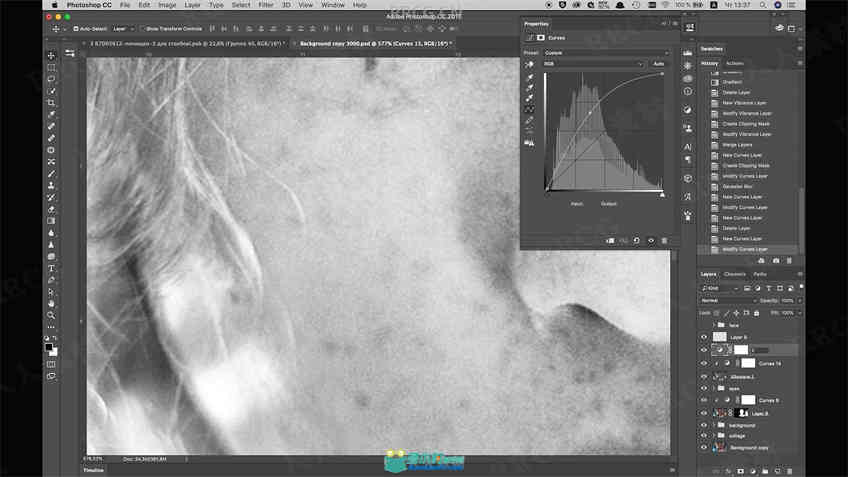The width and height of the screenshot is (848, 477).
Task: Hide the Layer 6 layer
Action: click(x=704, y=337)
